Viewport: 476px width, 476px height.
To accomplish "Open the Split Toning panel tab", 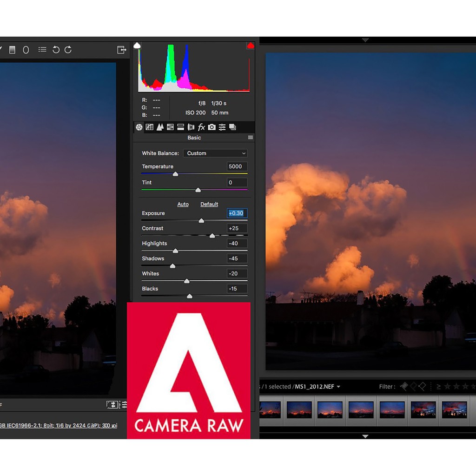I will point(181,127).
